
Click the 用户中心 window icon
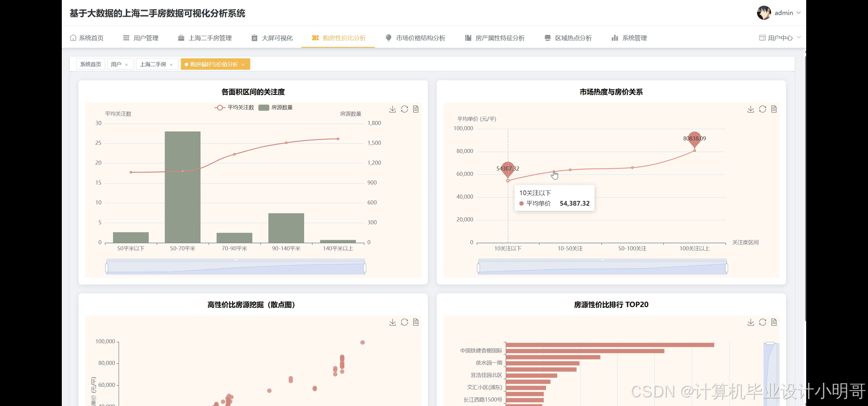pyautogui.click(x=763, y=38)
